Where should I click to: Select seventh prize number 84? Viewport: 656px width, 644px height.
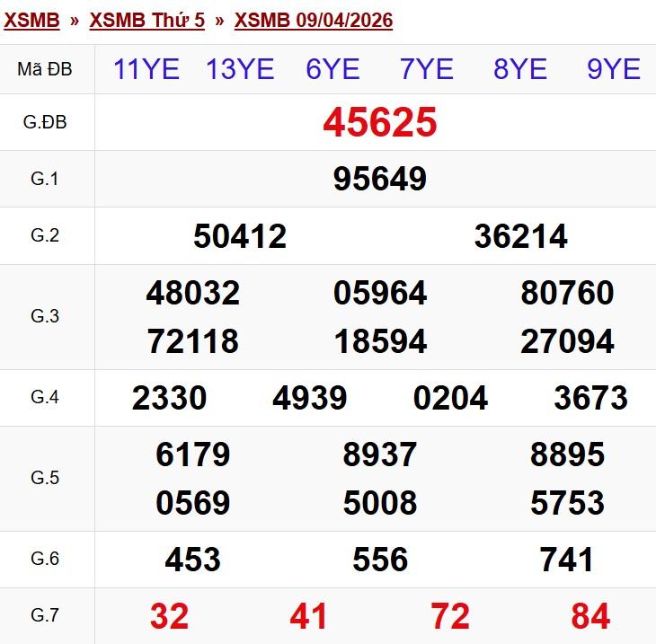pos(590,616)
